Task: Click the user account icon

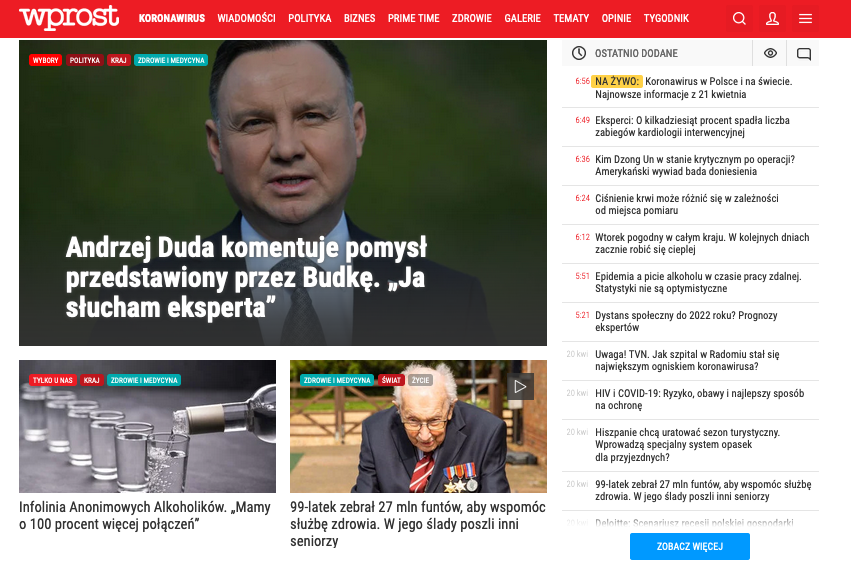Action: coord(772,18)
